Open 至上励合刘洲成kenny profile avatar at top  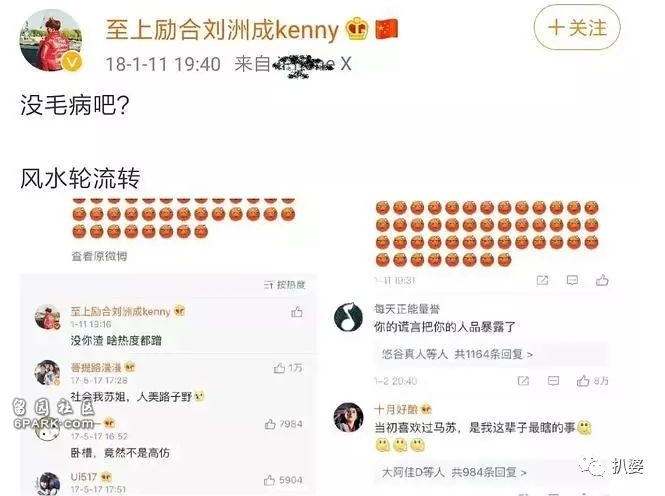pyautogui.click(x=51, y=40)
